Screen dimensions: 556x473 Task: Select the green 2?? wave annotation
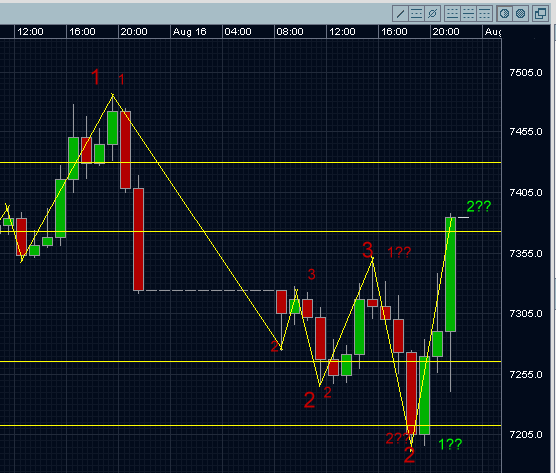click(479, 206)
